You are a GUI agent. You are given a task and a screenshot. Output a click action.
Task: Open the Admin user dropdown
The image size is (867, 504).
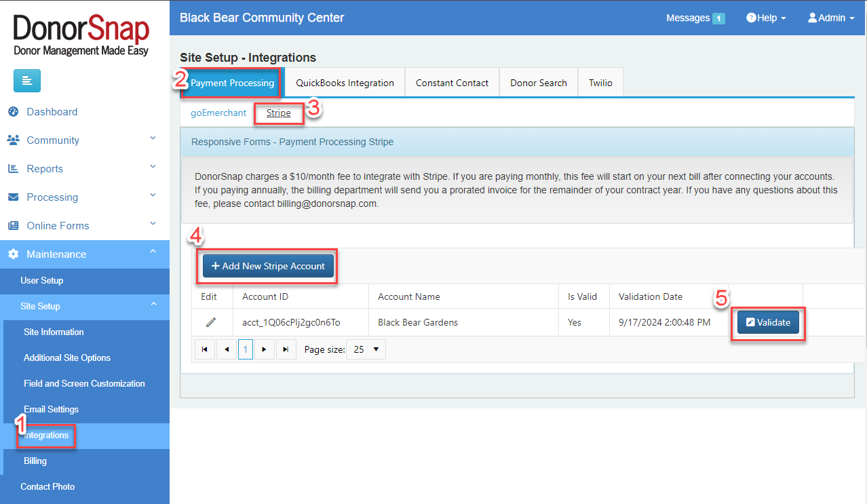(831, 18)
